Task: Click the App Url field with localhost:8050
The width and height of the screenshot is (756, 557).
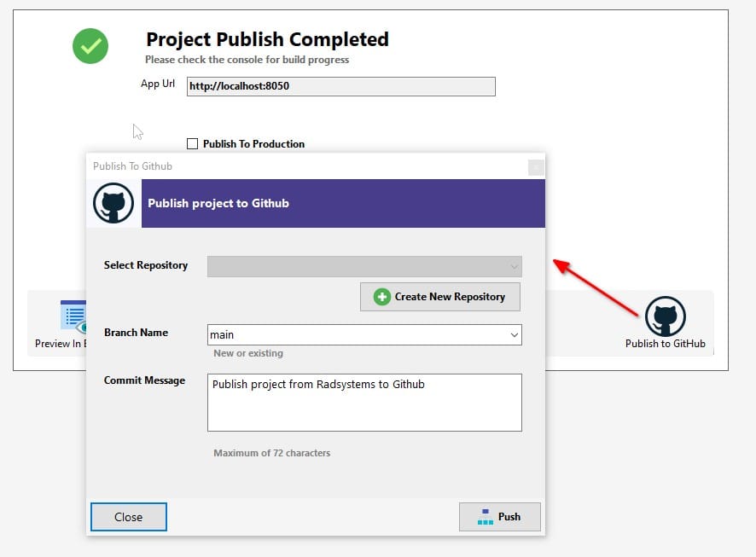Action: 340,86
